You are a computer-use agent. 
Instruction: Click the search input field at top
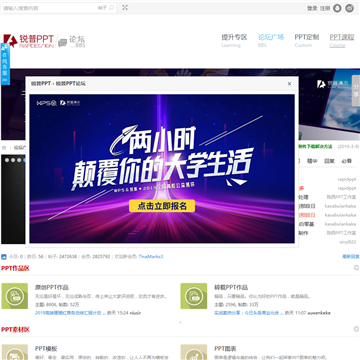coord(48,8)
